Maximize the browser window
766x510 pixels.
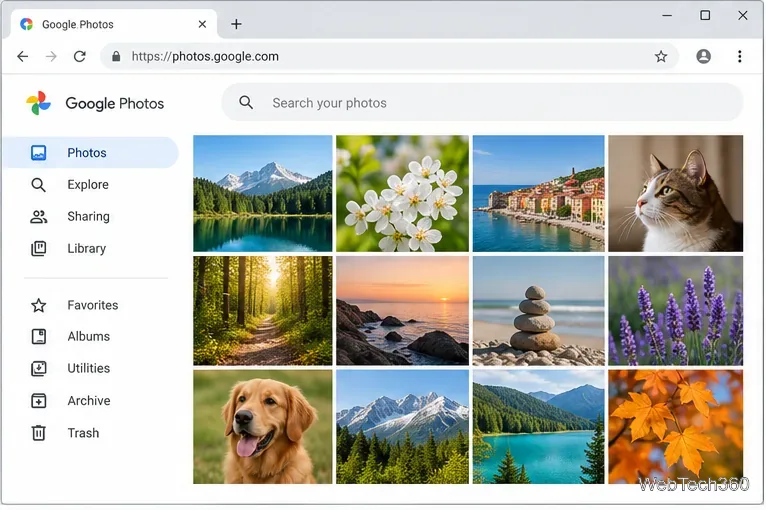tap(705, 16)
